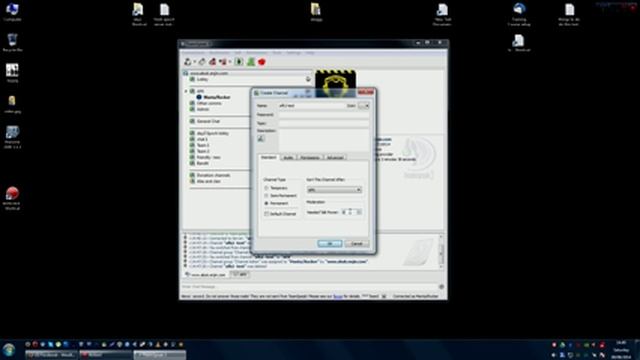
Task: Open the Computer desktop icon
Action: [x=12, y=12]
